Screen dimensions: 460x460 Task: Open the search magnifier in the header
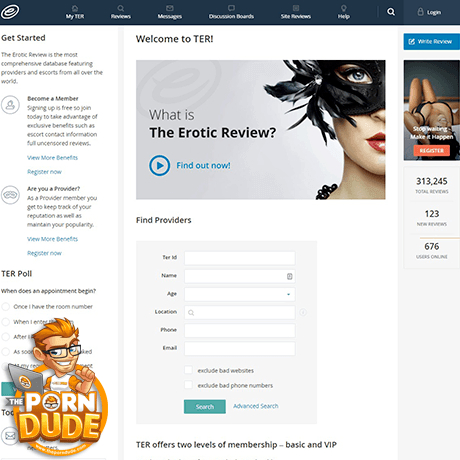[x=391, y=12]
